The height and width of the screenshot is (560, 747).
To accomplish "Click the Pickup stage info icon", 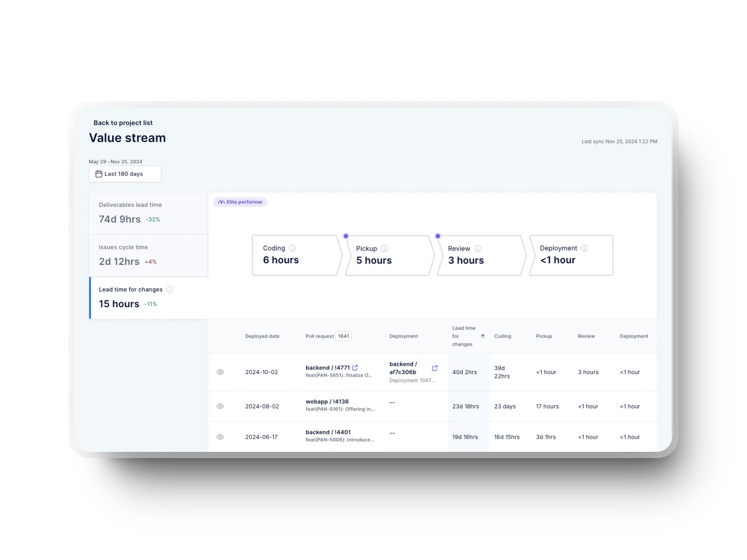I will point(385,248).
